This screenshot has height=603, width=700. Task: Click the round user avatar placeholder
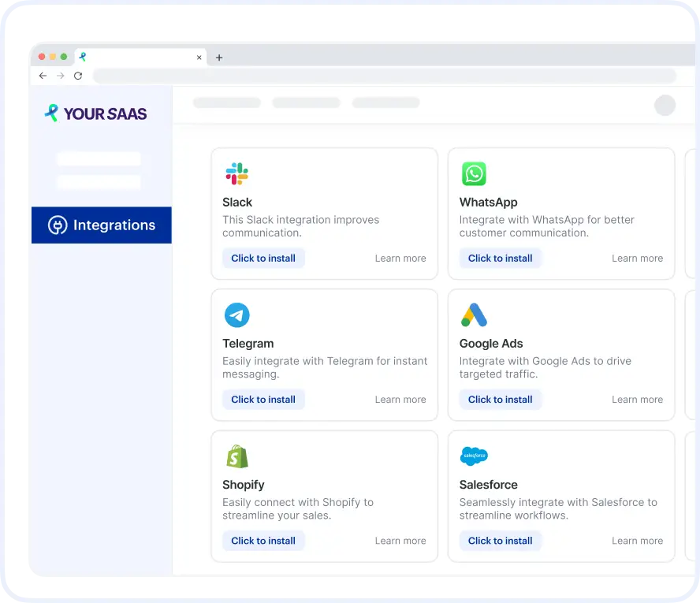point(665,106)
